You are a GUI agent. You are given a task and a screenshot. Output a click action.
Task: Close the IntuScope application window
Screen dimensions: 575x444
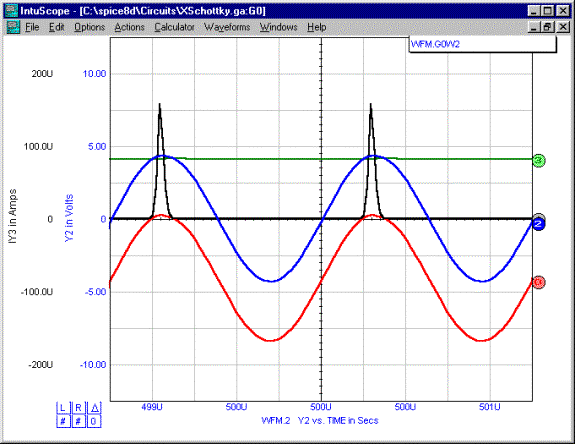point(563,11)
